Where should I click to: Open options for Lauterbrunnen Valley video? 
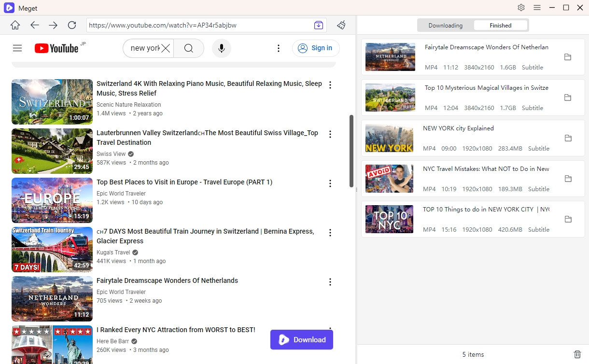click(330, 134)
